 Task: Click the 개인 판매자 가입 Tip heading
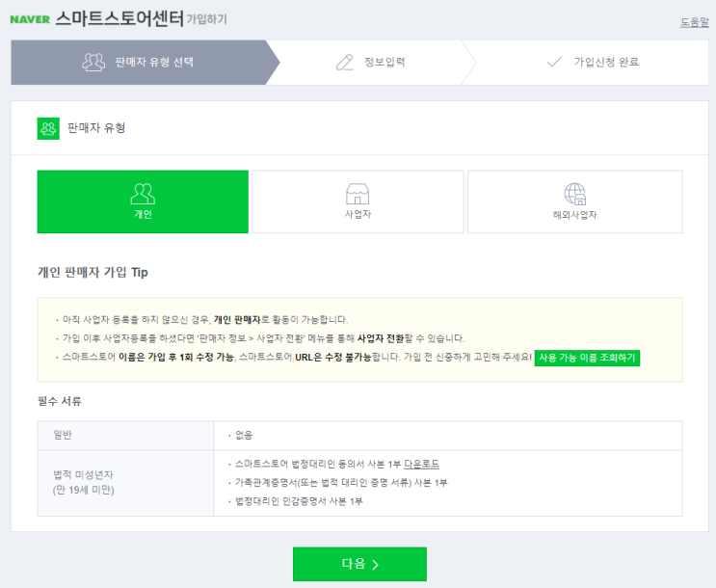[93, 272]
